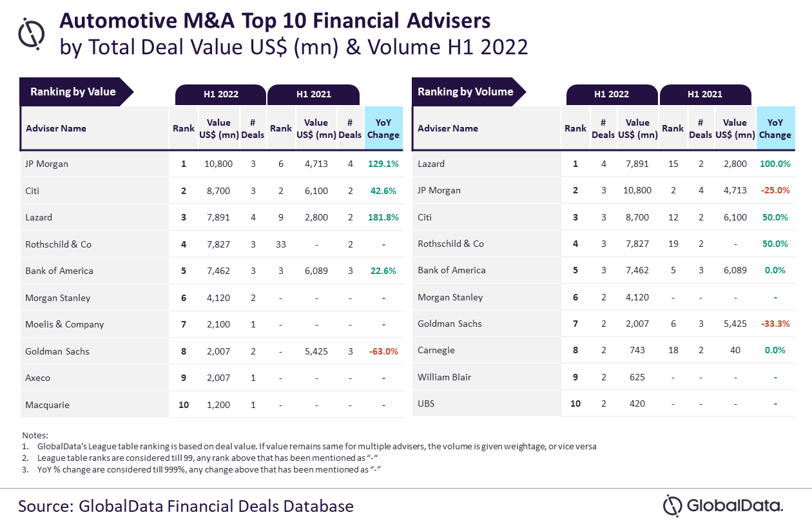Image resolution: width=812 pixels, height=526 pixels.
Task: Click Macquarie in the value ranking
Action: 48,405
